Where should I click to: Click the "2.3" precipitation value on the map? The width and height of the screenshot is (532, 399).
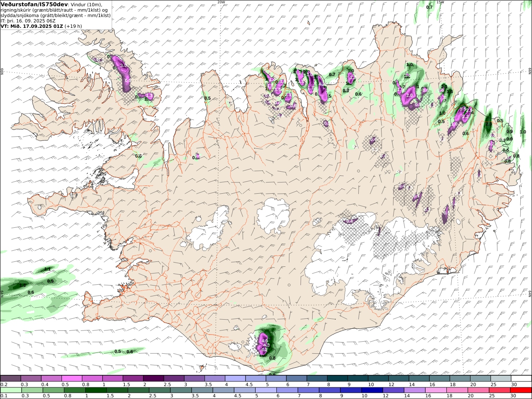point(489,124)
